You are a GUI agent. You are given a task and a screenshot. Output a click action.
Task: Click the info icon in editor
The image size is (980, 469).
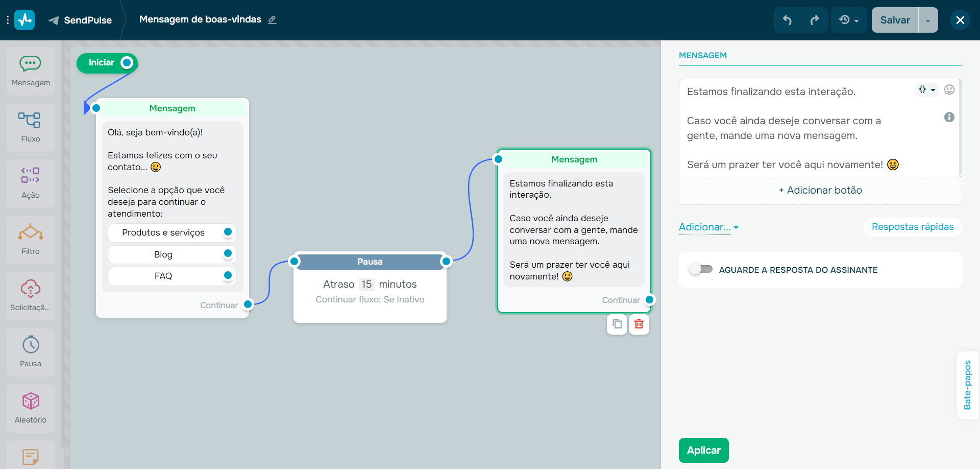point(949,117)
